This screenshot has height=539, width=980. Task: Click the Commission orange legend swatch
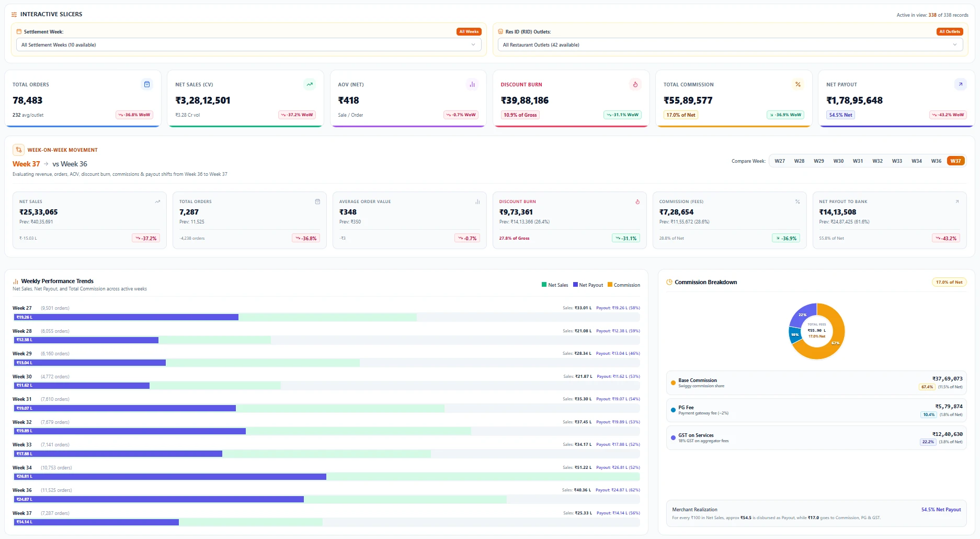tap(610, 285)
